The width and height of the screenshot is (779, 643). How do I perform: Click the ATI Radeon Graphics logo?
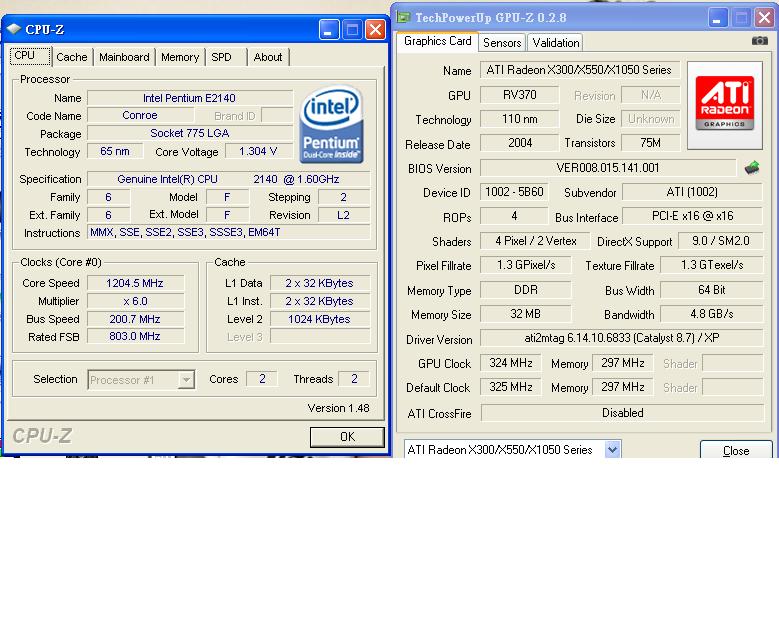coord(724,105)
